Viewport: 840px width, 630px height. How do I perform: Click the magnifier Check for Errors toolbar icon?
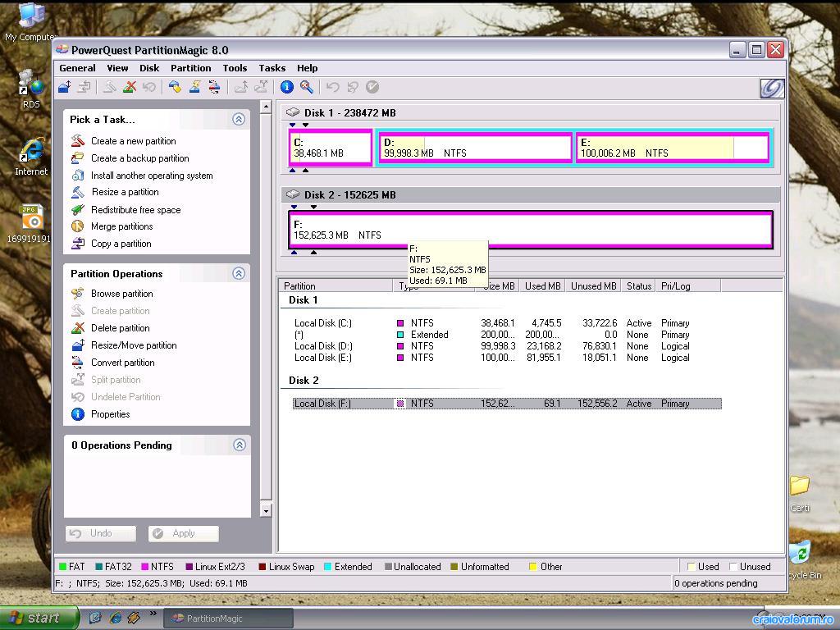(x=307, y=87)
